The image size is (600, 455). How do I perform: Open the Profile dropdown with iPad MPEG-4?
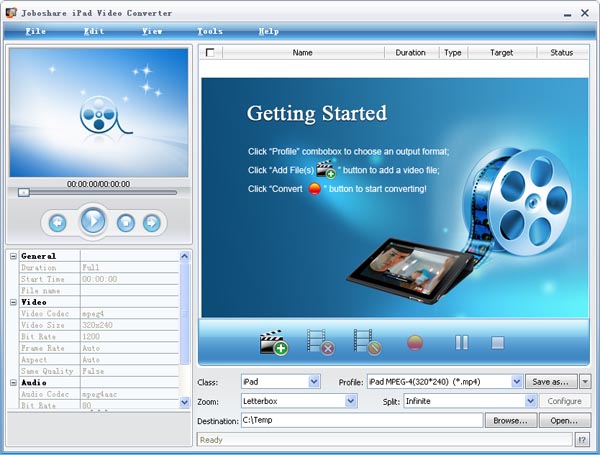click(517, 382)
